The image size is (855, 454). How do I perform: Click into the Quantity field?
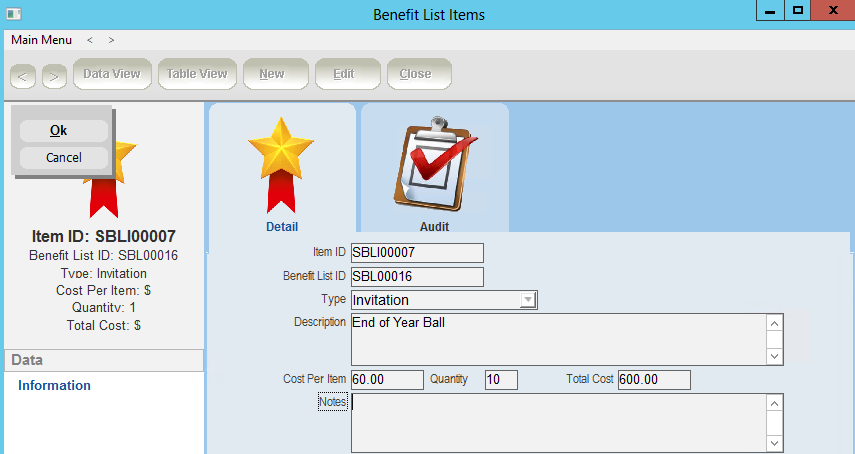pos(500,380)
